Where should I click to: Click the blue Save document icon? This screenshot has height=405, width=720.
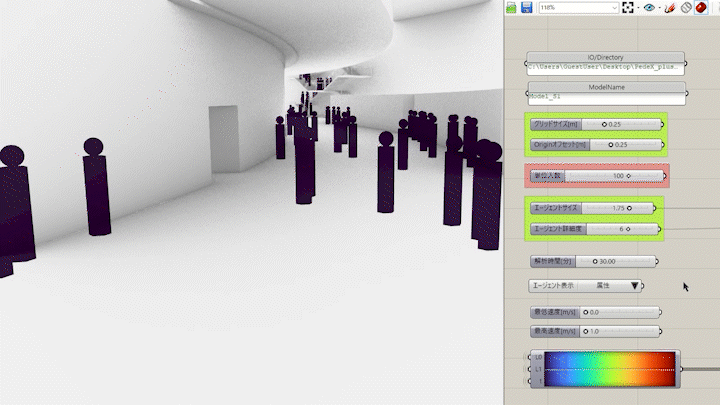[526, 7]
